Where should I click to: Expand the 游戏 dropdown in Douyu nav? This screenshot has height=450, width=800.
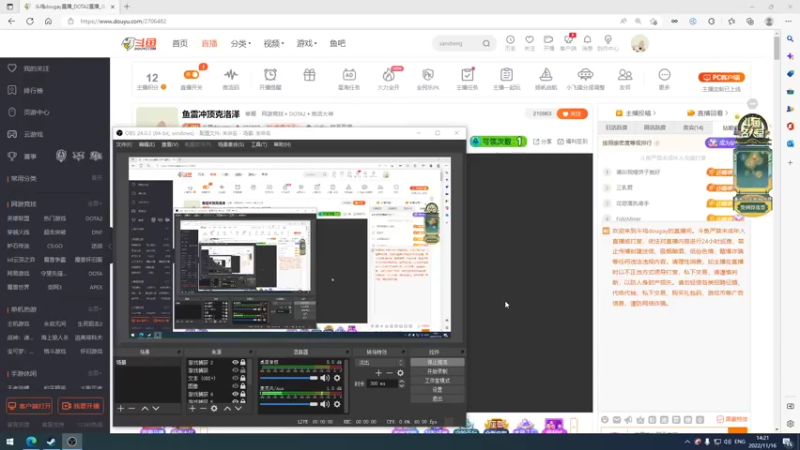pyautogui.click(x=307, y=43)
